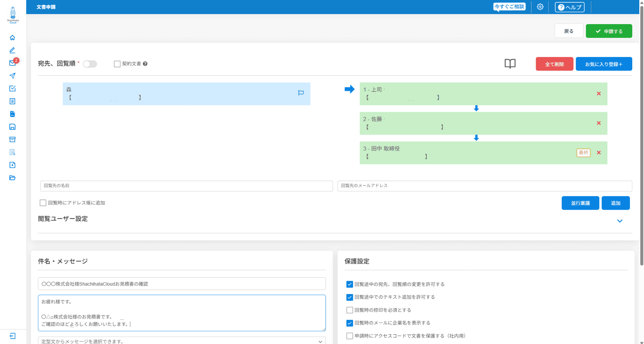Check 回覧時の捺印を必須とする option
The image size is (644, 344).
tap(350, 310)
